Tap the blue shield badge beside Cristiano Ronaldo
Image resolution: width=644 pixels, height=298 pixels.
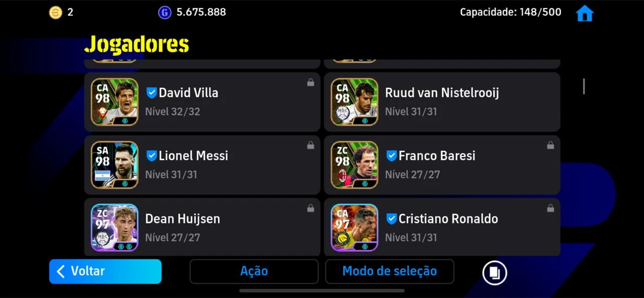point(391,218)
